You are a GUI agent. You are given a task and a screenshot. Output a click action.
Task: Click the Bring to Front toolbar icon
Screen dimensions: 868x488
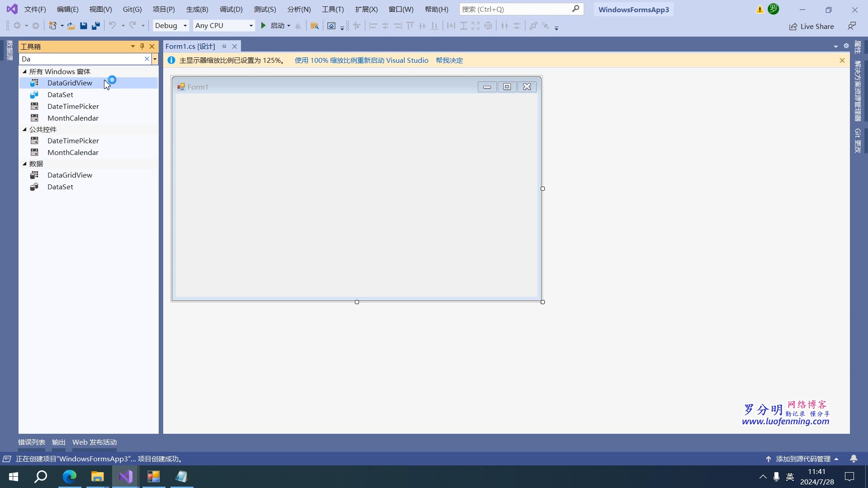533,26
